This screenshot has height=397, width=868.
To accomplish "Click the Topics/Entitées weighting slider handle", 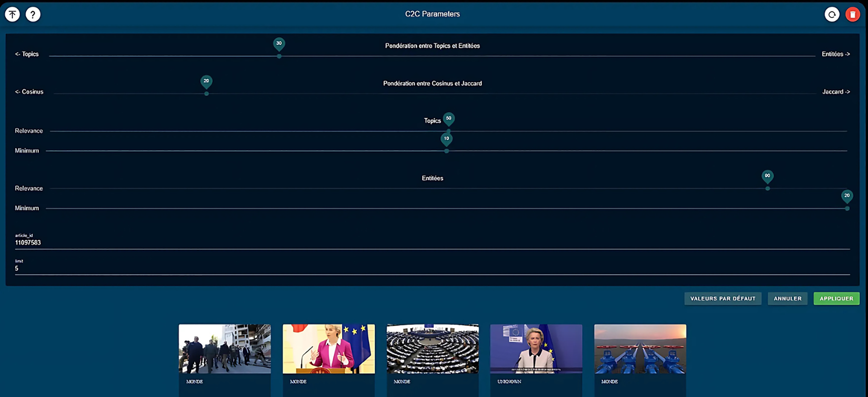I will [279, 56].
